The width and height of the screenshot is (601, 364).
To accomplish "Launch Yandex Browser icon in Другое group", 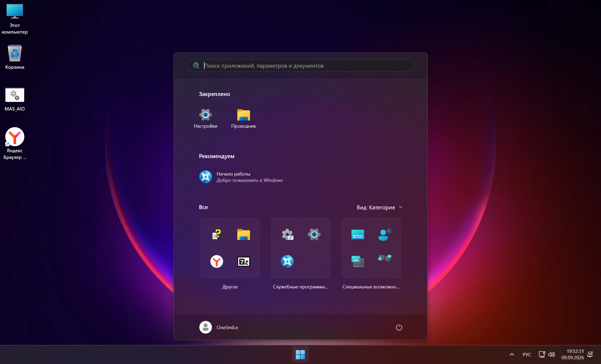I will [216, 261].
